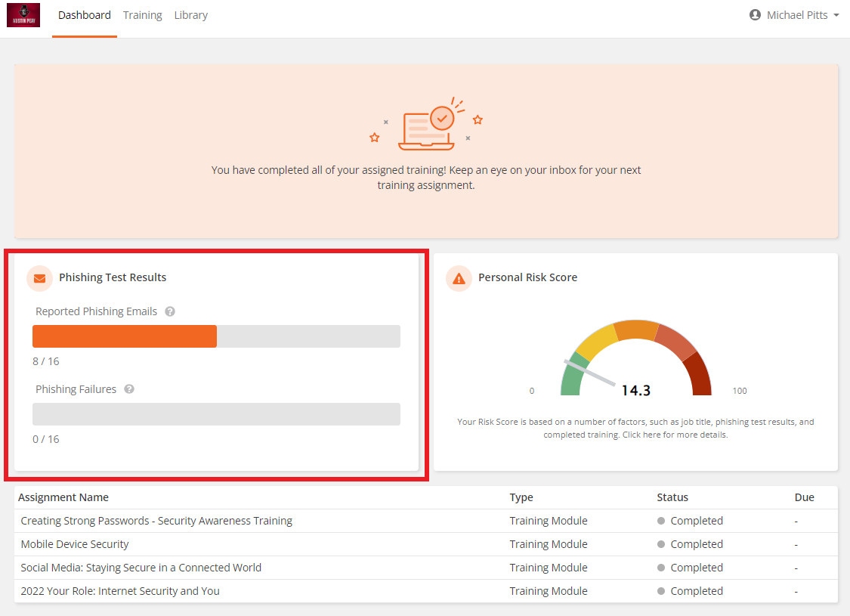Click the Phishing Failures empty progress bar
The width and height of the screenshot is (850, 616).
tap(216, 414)
